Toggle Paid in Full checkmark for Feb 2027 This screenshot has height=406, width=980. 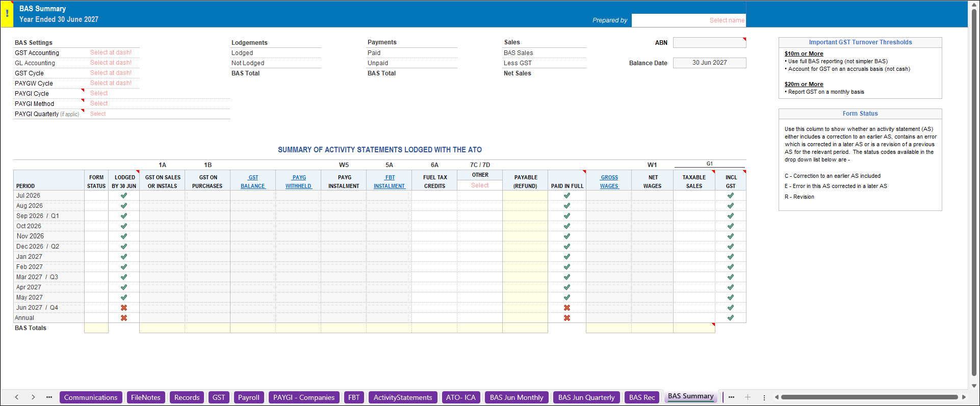coord(567,267)
